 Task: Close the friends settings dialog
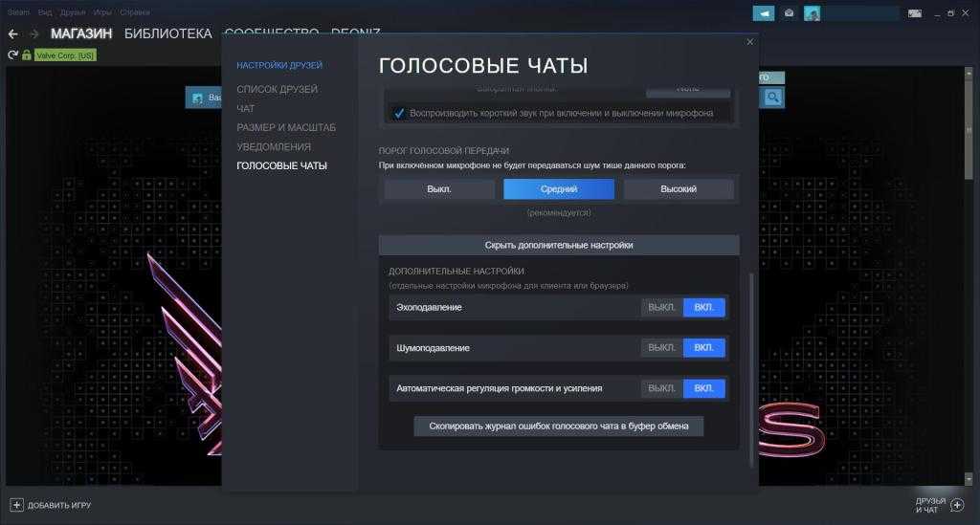coord(749,42)
